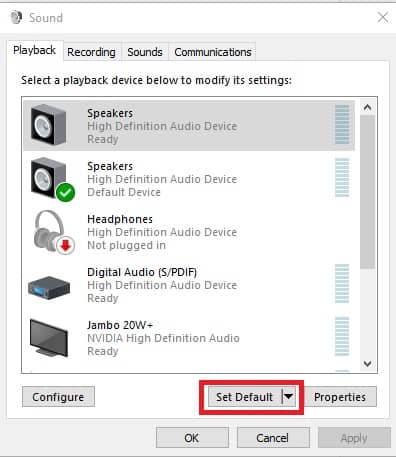This screenshot has height=457, width=396.
Task: Go to the Communications tab
Action: 213,52
